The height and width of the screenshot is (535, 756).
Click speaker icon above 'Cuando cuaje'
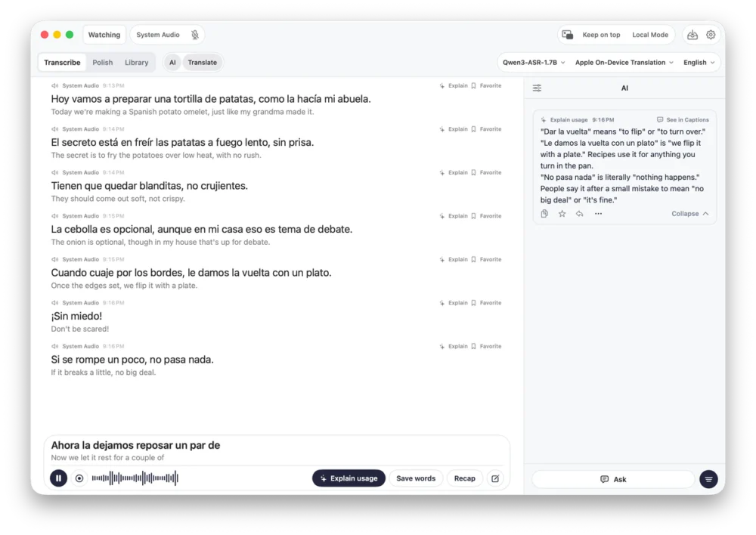(x=55, y=259)
